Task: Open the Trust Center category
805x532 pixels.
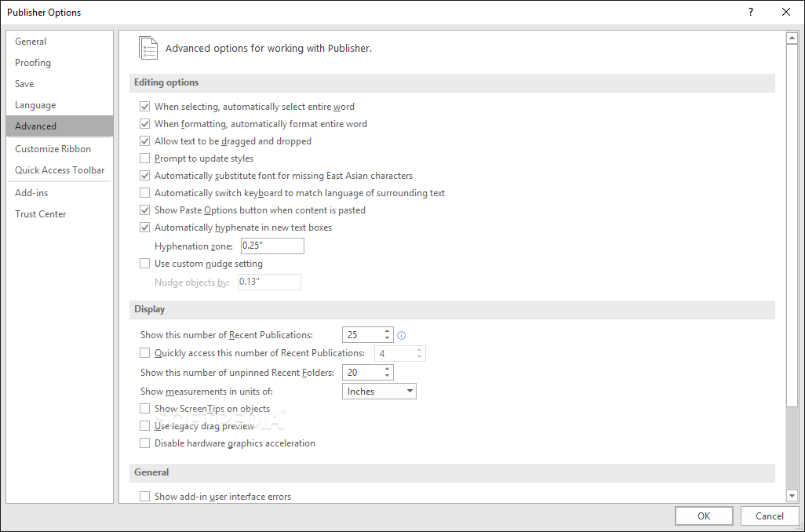Action: (60, 214)
